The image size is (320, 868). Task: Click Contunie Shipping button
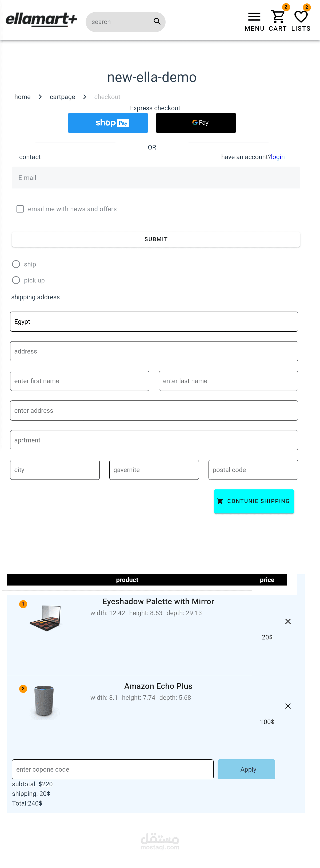click(x=254, y=501)
